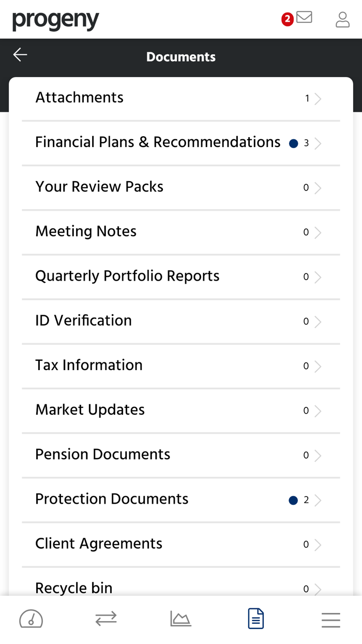Tap the transfers double-arrow icon
Viewport: 362px width, 644px height.
[105, 619]
